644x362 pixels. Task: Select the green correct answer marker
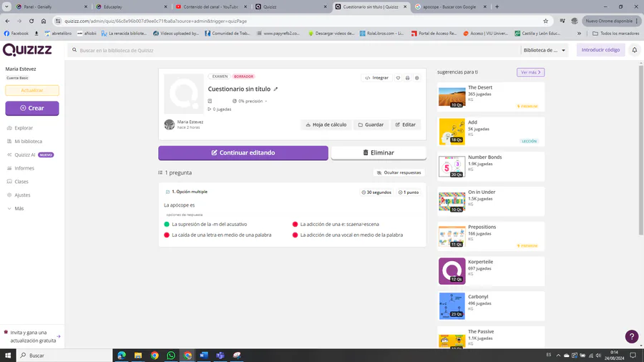pyautogui.click(x=167, y=224)
